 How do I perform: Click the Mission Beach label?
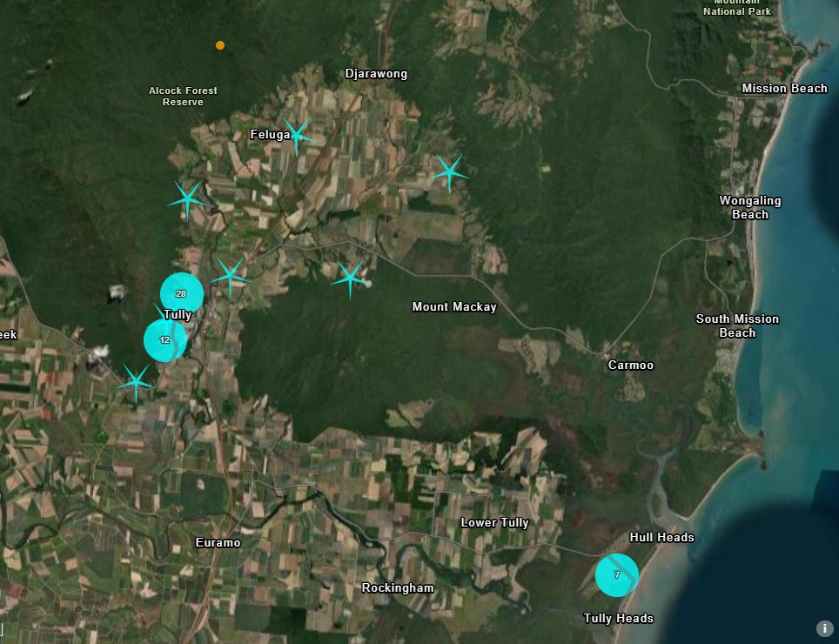point(784,88)
